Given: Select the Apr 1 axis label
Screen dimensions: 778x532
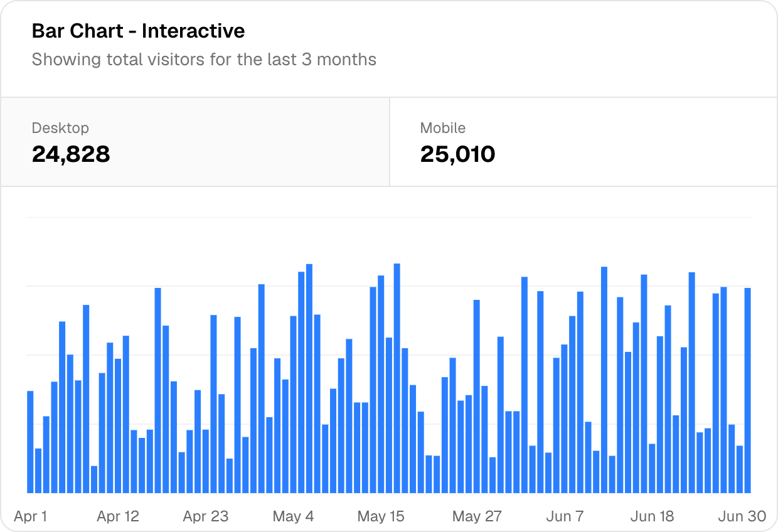Looking at the screenshot, I should pos(31,516).
